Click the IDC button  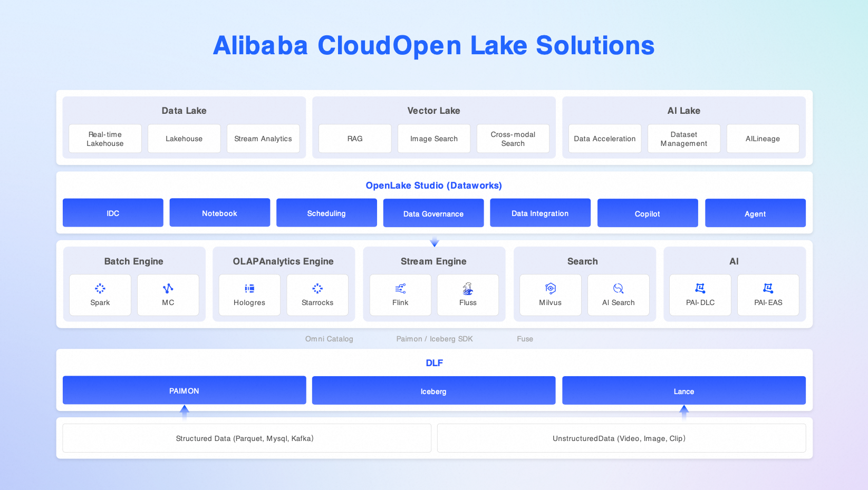(x=113, y=213)
